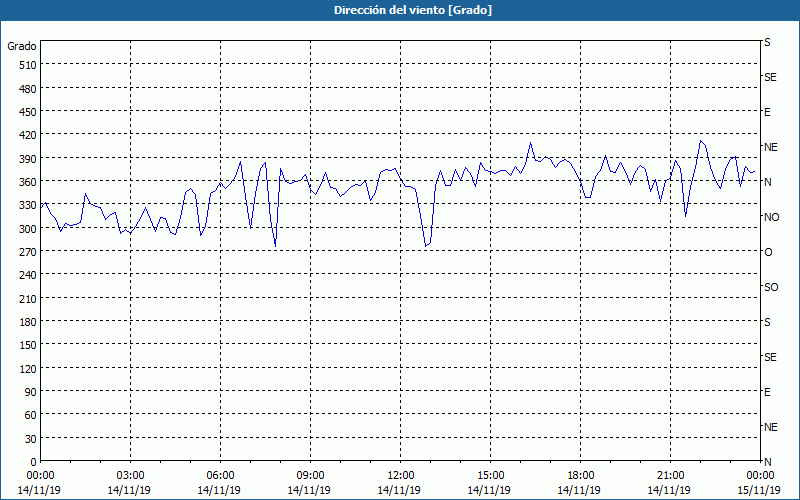
Task: Click the 14/11/19 date under 06:00
Action: pyautogui.click(x=219, y=490)
